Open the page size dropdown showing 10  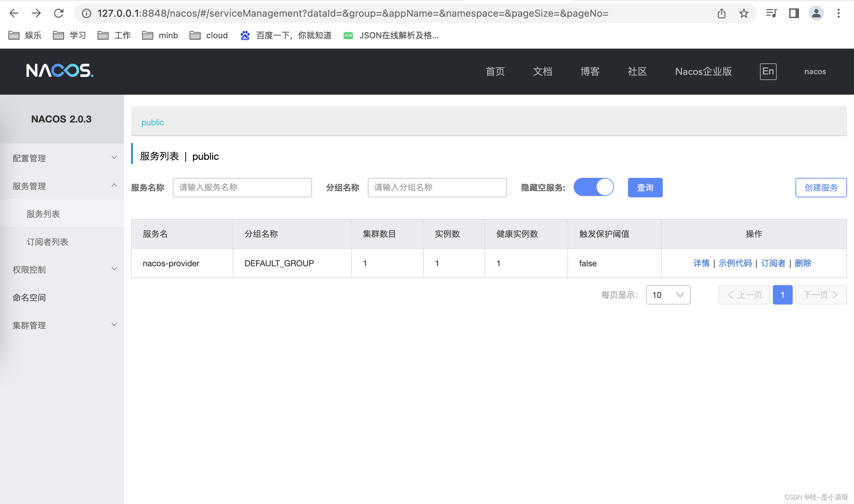click(x=668, y=295)
